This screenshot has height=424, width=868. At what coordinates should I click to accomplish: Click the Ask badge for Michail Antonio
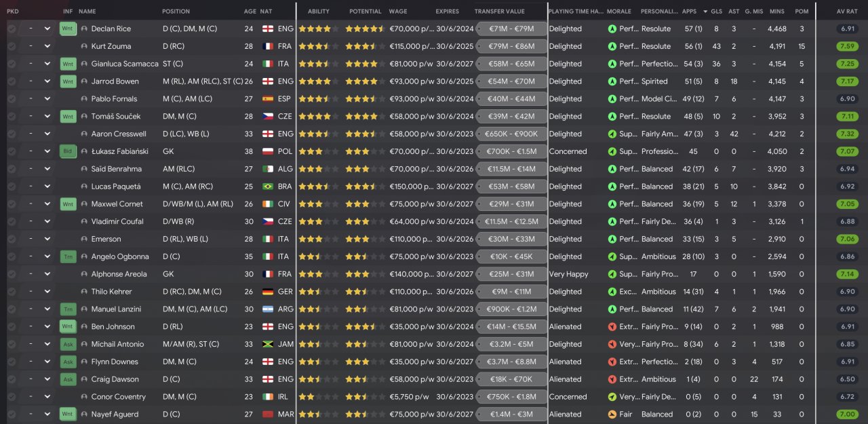tap(67, 344)
